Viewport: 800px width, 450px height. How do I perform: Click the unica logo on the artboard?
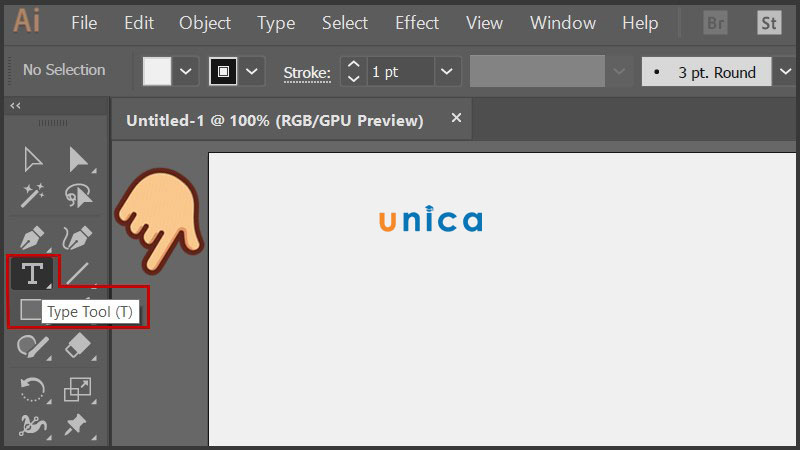[431, 218]
